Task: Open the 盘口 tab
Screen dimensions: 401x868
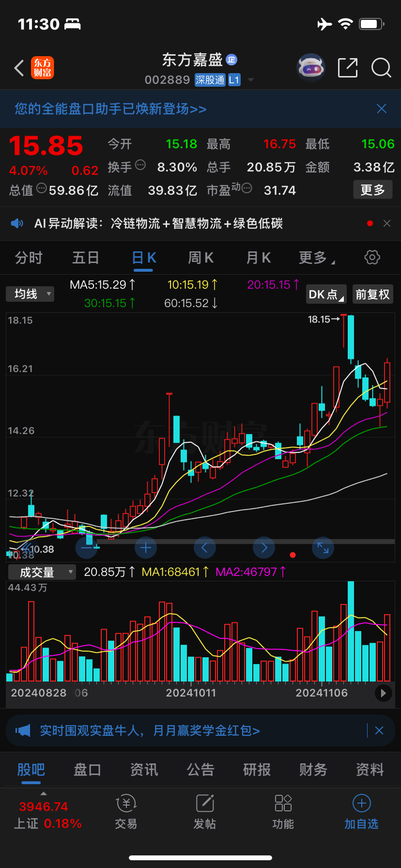Action: [87, 770]
